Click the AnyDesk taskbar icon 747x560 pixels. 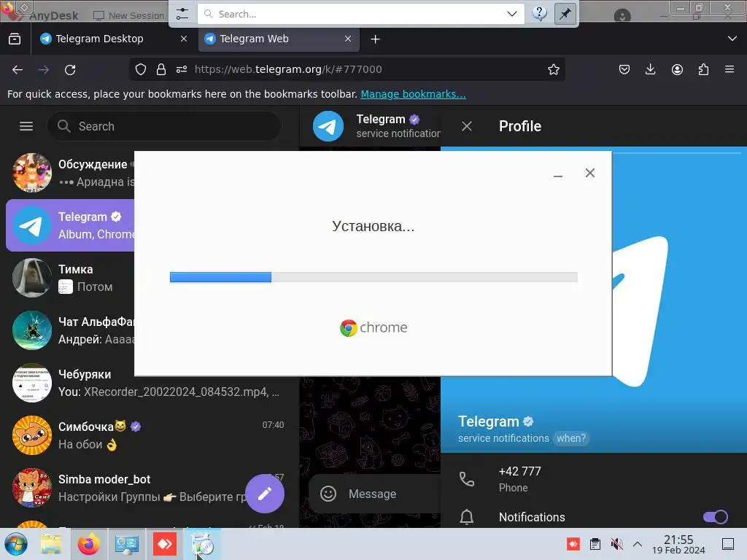point(164,544)
